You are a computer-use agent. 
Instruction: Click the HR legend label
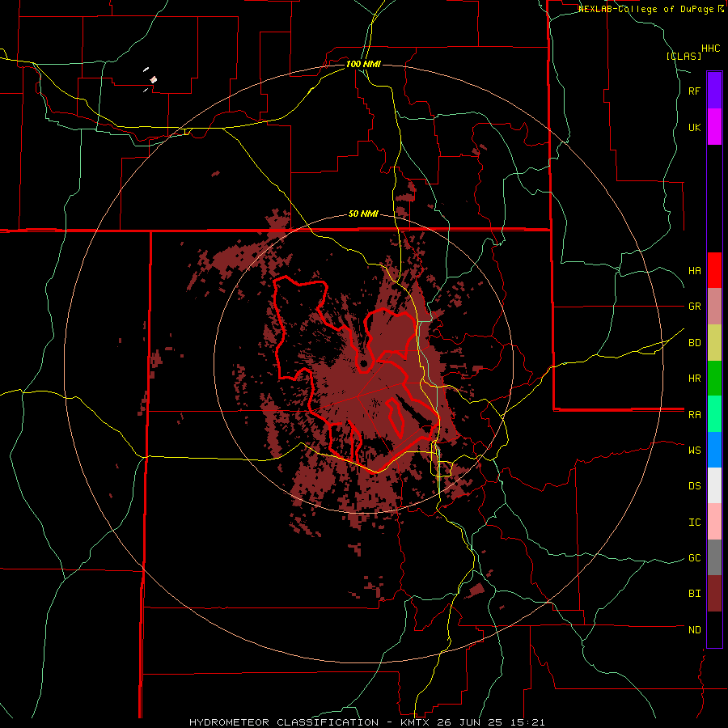coord(695,379)
